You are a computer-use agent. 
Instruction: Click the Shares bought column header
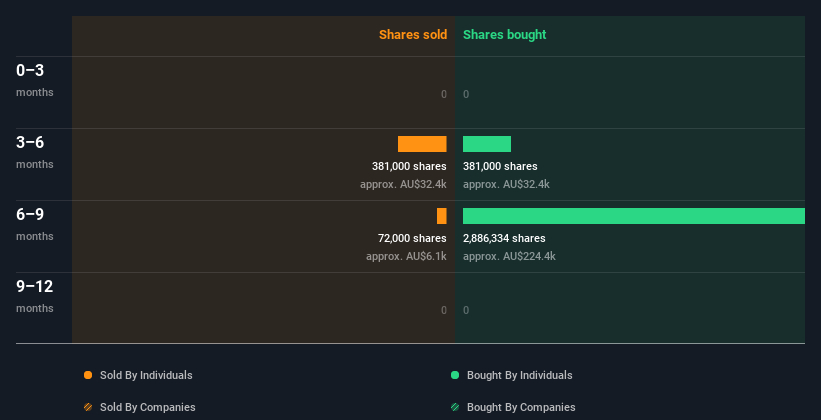tap(505, 35)
